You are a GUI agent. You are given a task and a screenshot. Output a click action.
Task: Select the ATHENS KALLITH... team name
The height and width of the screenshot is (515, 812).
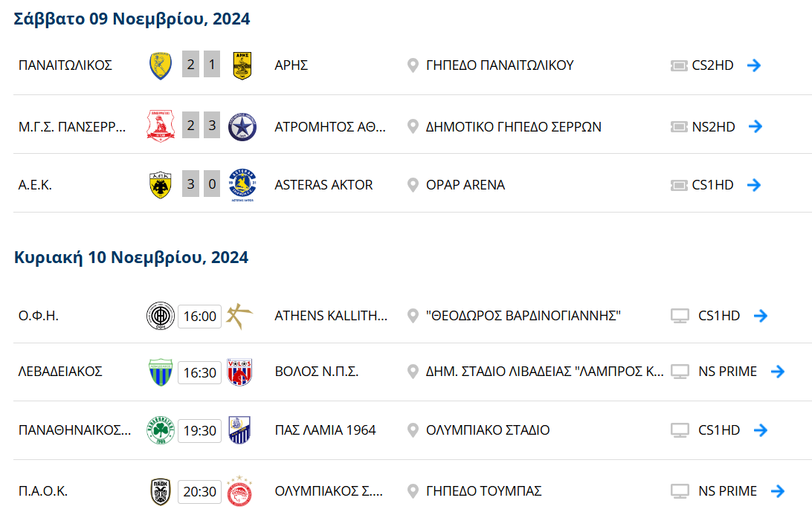pyautogui.click(x=331, y=316)
